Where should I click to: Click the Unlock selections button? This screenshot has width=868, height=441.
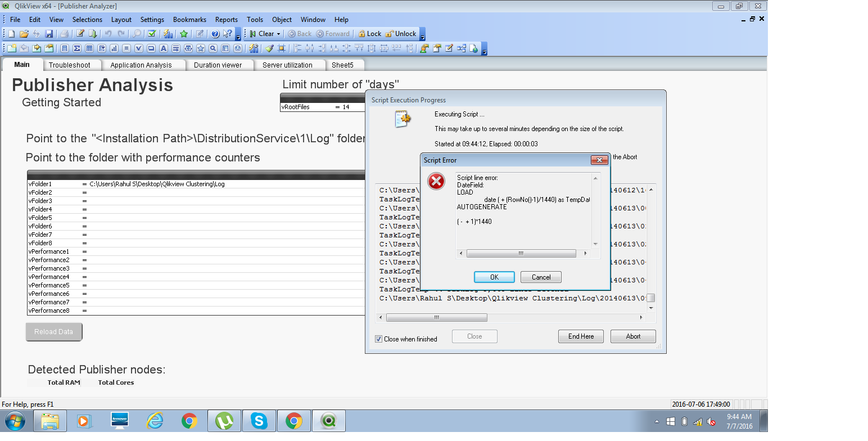click(401, 34)
